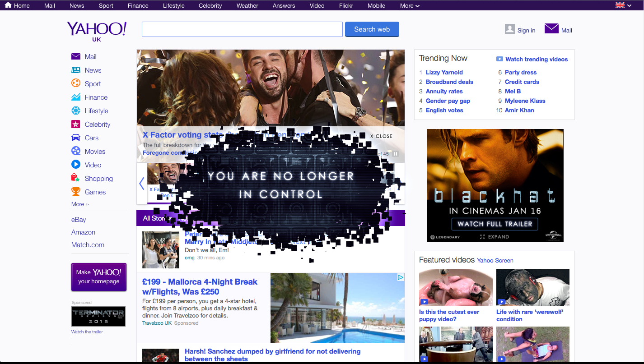The image size is (644, 364).
Task: Open the Video play icon in sidebar
Action: pos(76,165)
